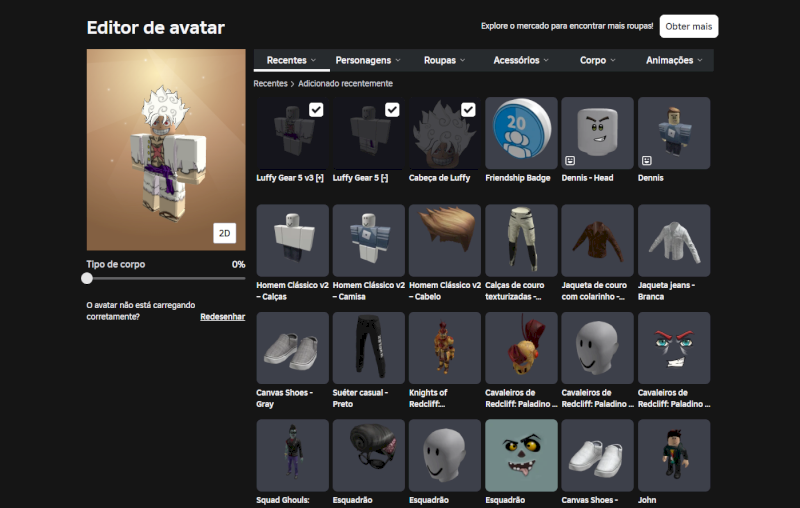Click the Tipo de corpo slider handle
Screen dimensions: 800x508
pyautogui.click(x=87, y=278)
